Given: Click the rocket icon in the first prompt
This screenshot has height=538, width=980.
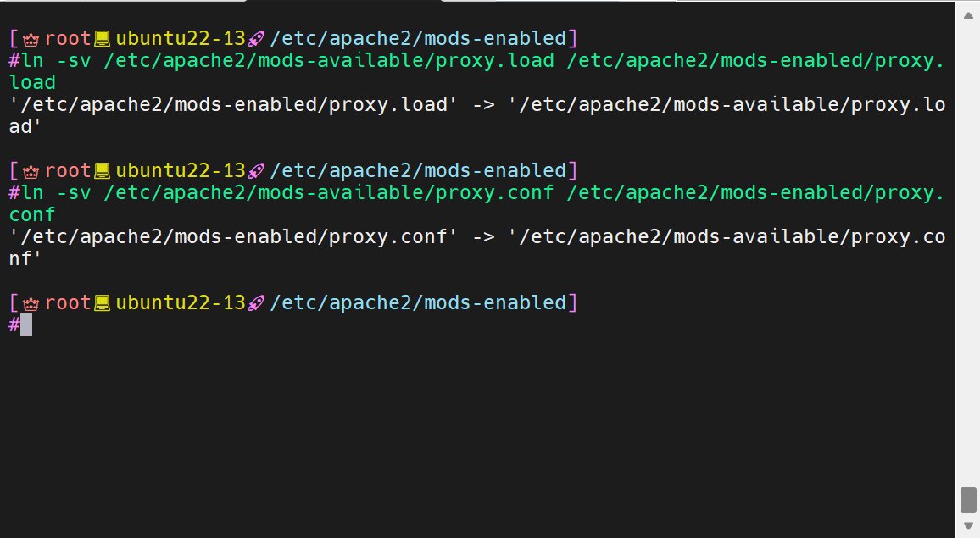Looking at the screenshot, I should pos(256,39).
